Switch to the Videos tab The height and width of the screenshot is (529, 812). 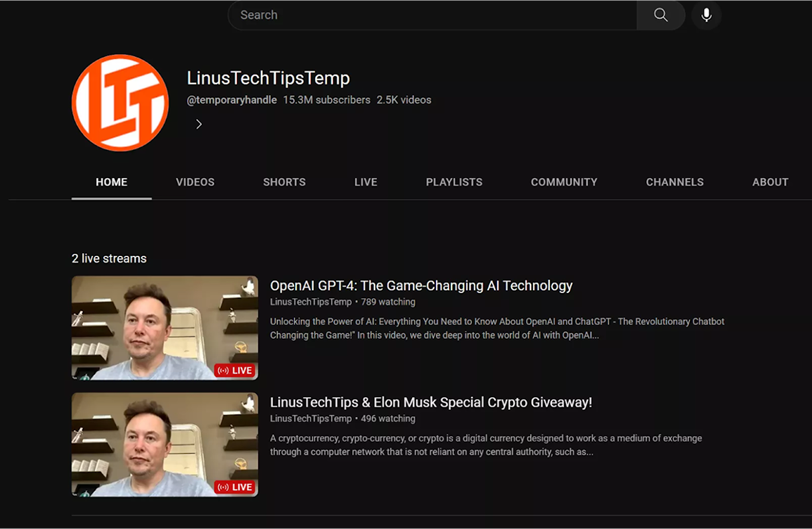[x=195, y=182]
